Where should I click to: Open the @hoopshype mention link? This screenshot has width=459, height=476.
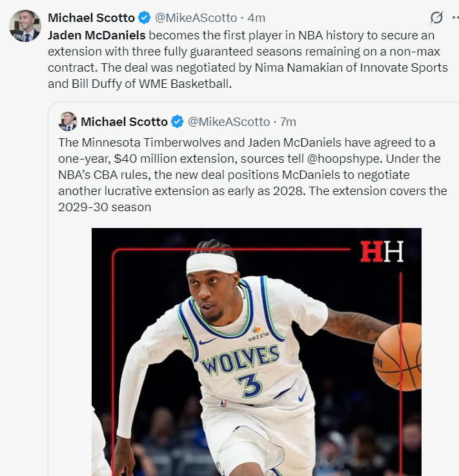[343, 159]
